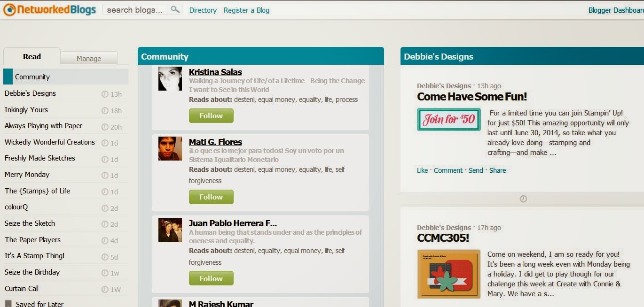
Task: Click the clock icon beside Seize the Sketch
Action: [x=105, y=224]
